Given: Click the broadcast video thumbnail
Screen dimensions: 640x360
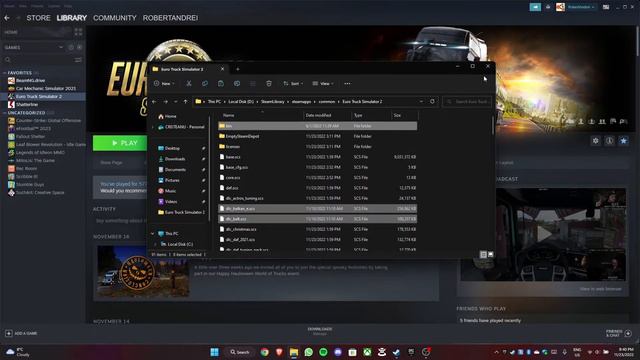Looking at the screenshot, I should [543, 234].
